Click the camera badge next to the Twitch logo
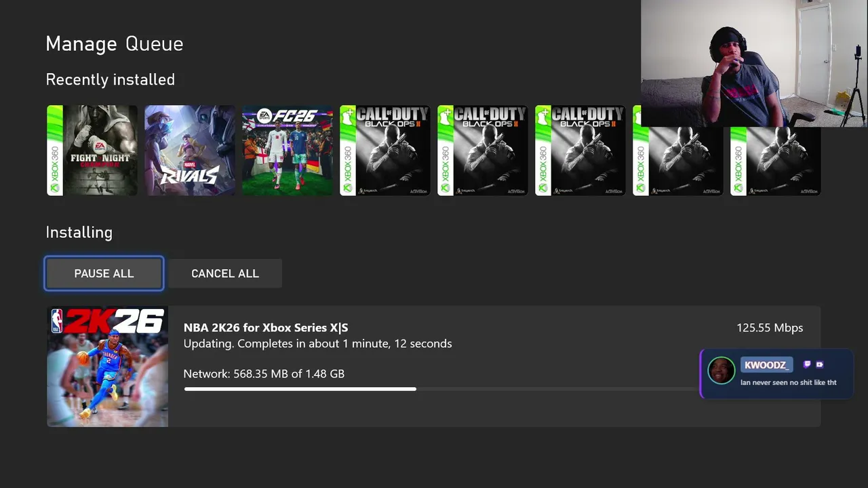Image resolution: width=868 pixels, height=488 pixels. coord(819,365)
